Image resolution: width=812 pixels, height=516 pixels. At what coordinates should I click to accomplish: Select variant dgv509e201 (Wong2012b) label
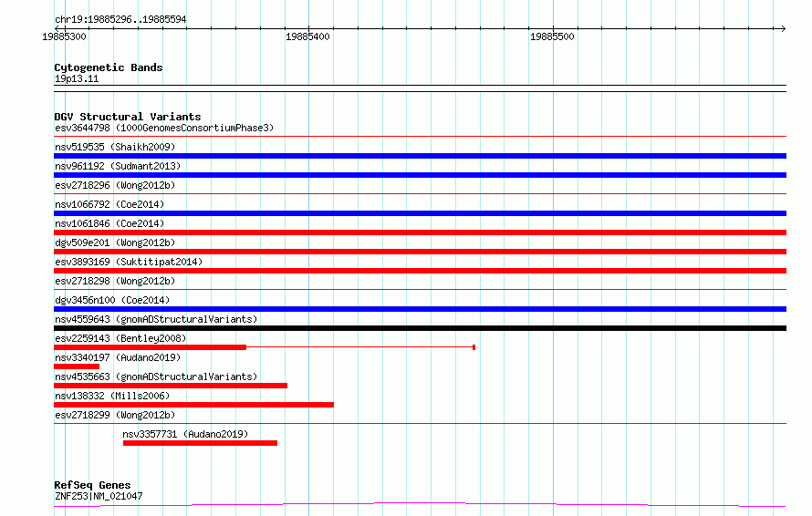click(115, 243)
